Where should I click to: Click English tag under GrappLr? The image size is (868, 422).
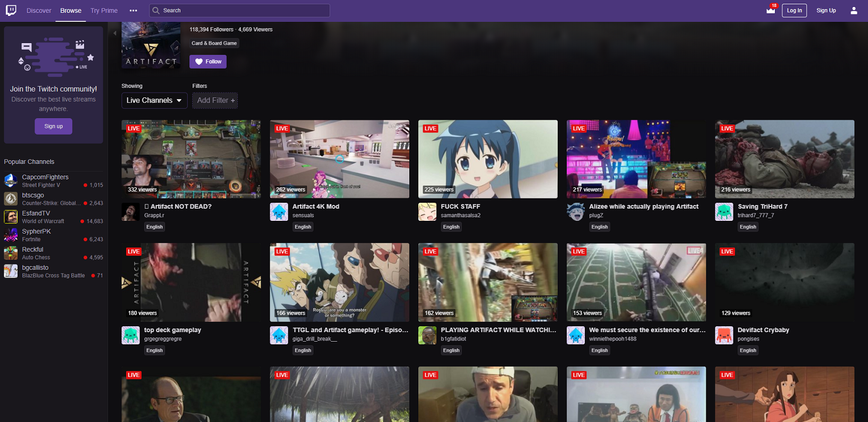coord(154,227)
